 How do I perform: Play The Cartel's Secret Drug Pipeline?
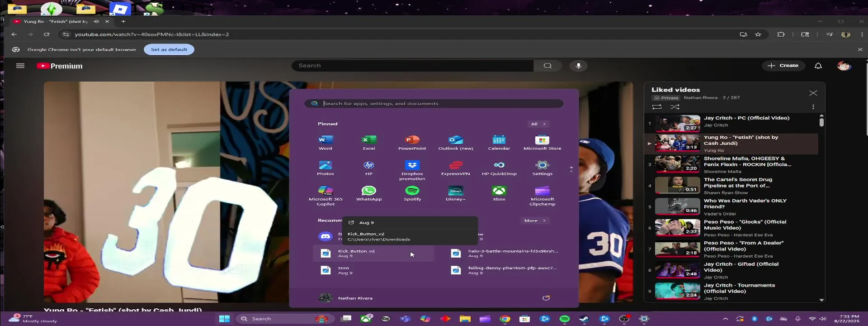click(x=731, y=186)
